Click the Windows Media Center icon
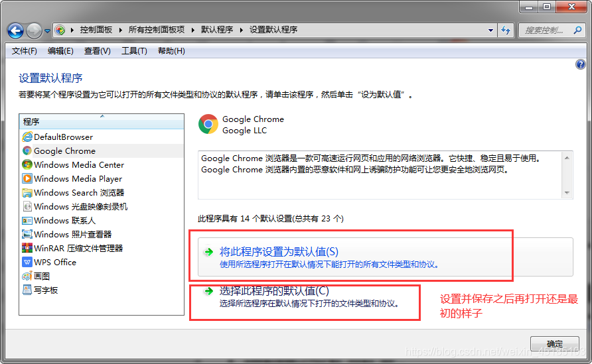The image size is (592, 364). coord(27,165)
